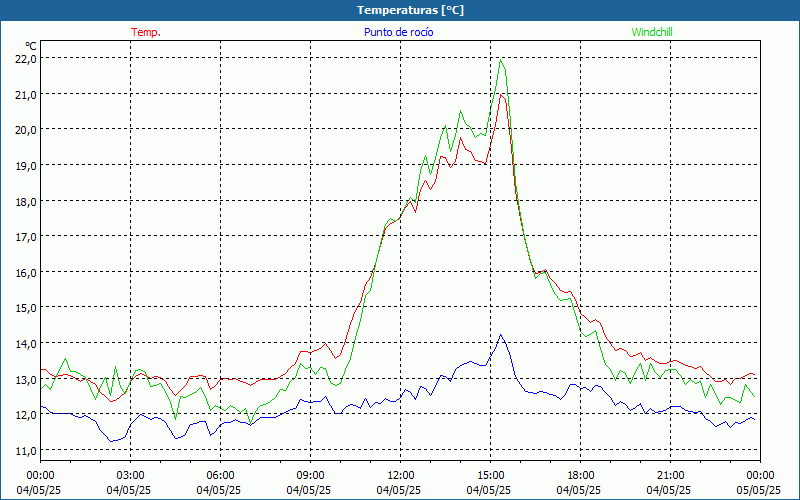Click the 03:00 time axis label
Image resolution: width=800 pixels, height=500 pixels.
[131, 475]
